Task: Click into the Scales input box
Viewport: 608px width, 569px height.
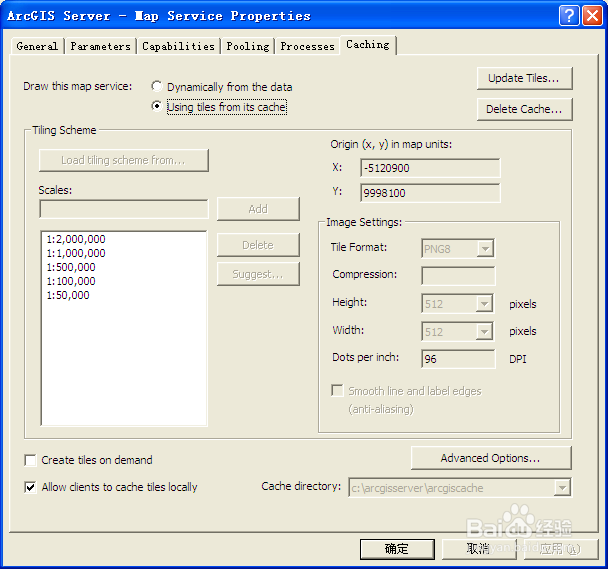Action: (124, 209)
